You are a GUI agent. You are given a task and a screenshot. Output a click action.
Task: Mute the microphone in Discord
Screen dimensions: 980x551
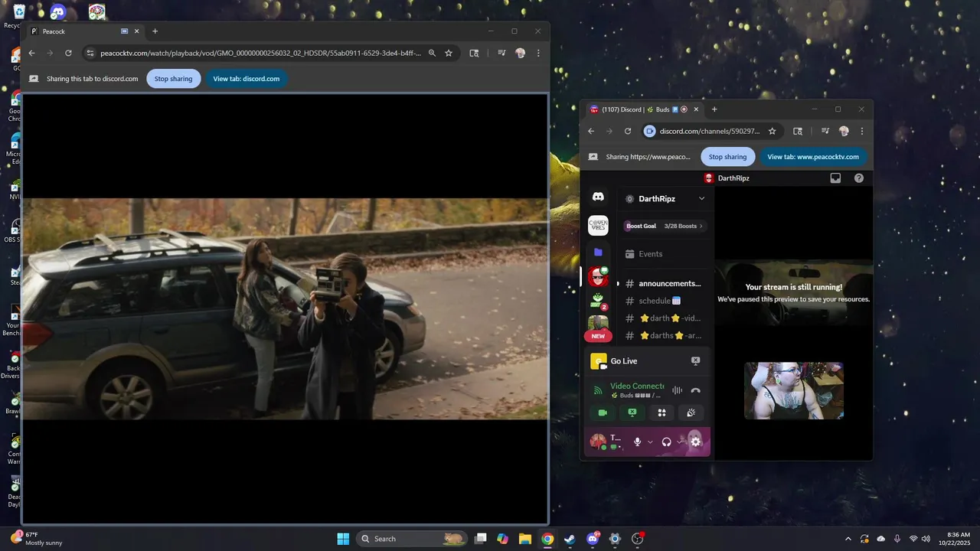click(x=637, y=442)
